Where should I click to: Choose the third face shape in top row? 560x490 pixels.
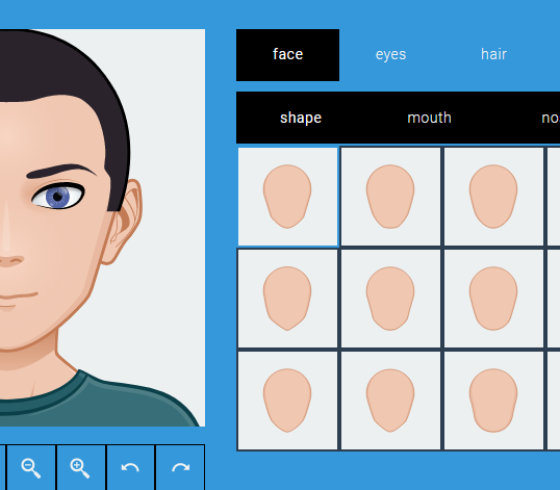point(494,196)
